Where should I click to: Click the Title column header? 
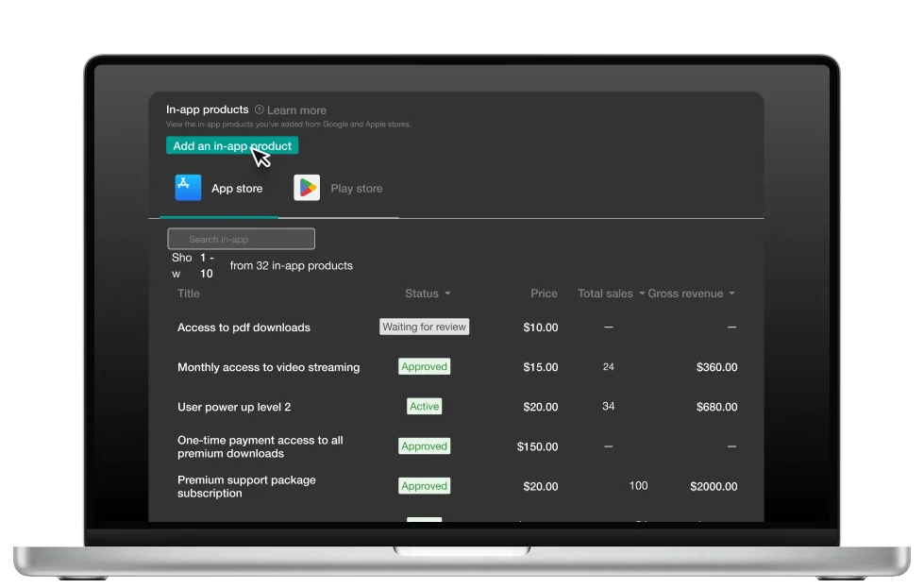(189, 294)
